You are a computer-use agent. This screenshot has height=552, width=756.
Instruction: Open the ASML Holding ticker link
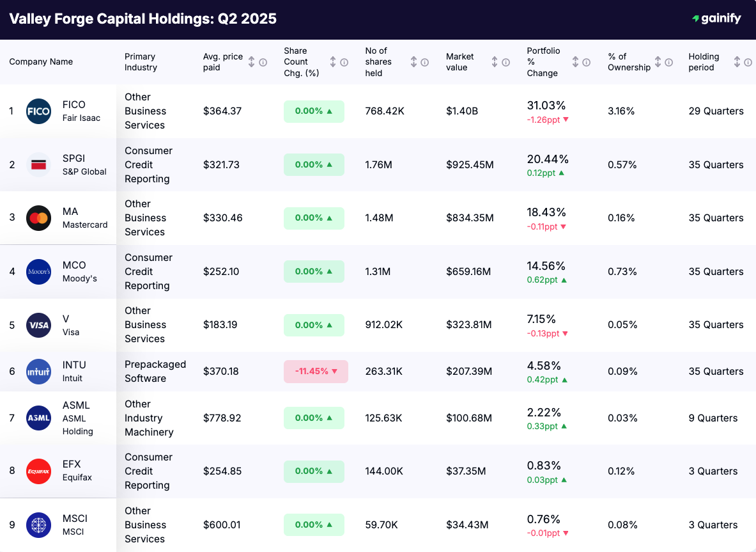(77, 418)
